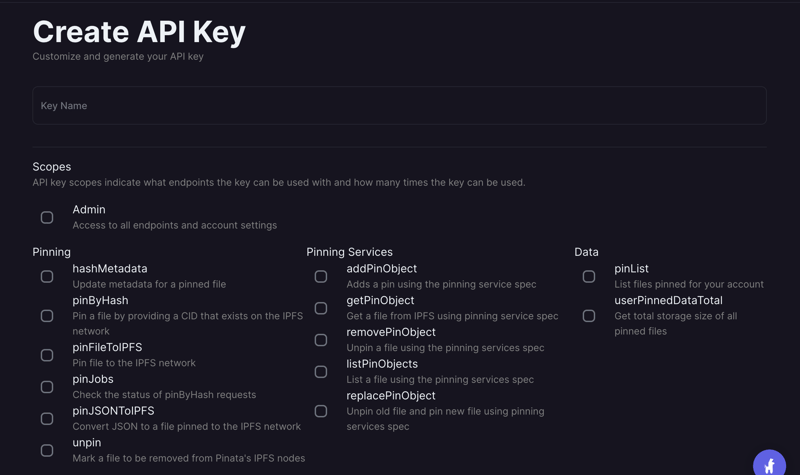The image size is (800, 475).
Task: Enable the pinFileToIPFS scope
Action: tap(47, 355)
